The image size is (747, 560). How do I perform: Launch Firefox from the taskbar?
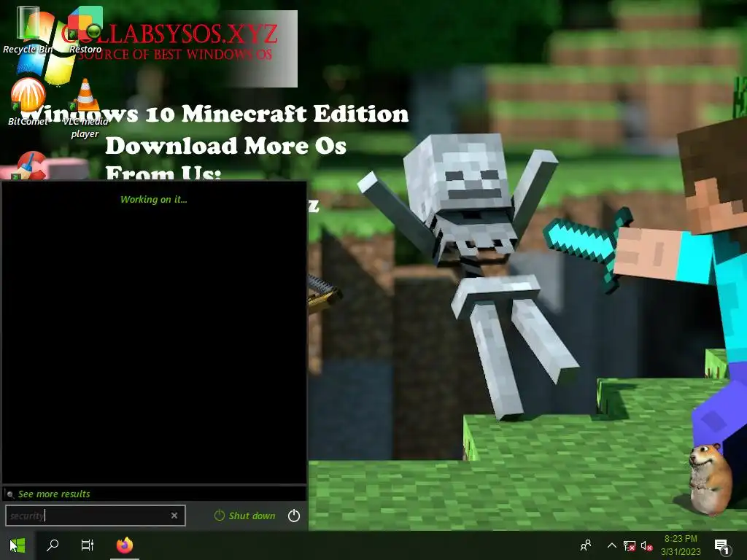coord(125,545)
